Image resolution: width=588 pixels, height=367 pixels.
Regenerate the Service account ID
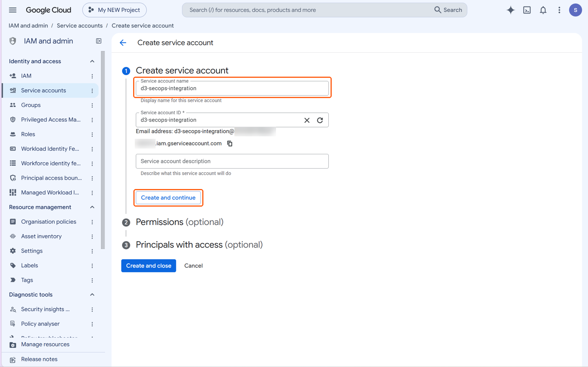click(x=320, y=120)
